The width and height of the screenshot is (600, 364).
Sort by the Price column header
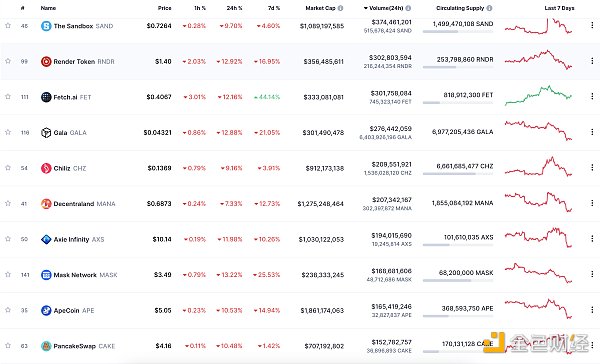point(165,8)
